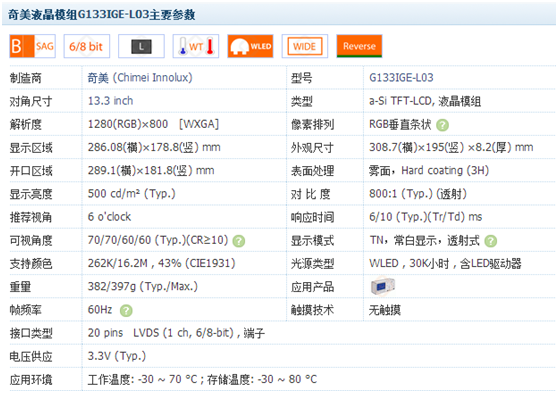The width and height of the screenshot is (558, 393).
Task: Click the 接口类型 row label
Action: pos(31,334)
